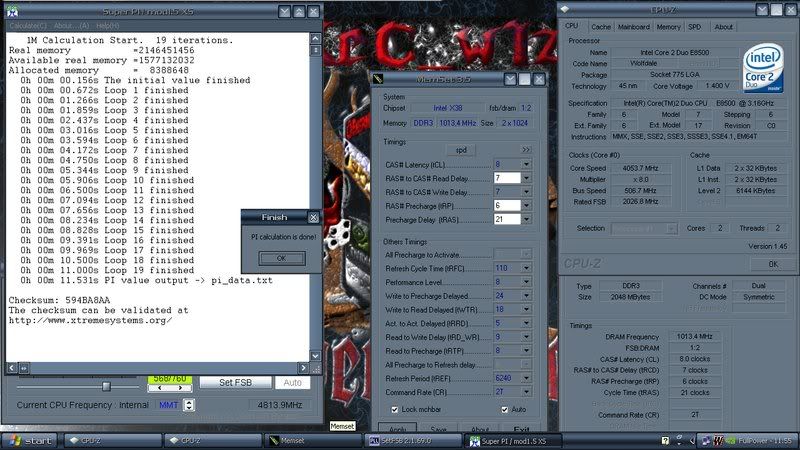Screen dimensions: 800x450
Task: Open CAS# Latency (tCL) dropdown
Action: [526, 164]
